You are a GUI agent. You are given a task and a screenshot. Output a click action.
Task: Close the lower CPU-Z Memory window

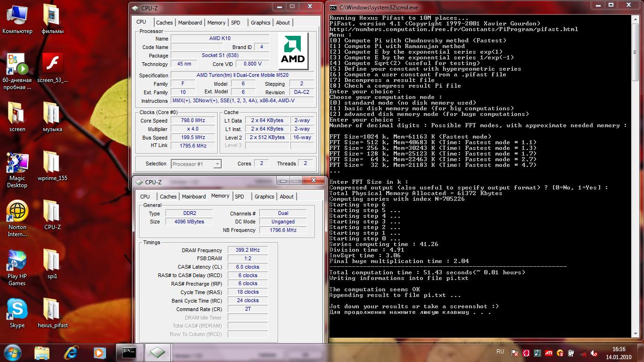pos(314,181)
